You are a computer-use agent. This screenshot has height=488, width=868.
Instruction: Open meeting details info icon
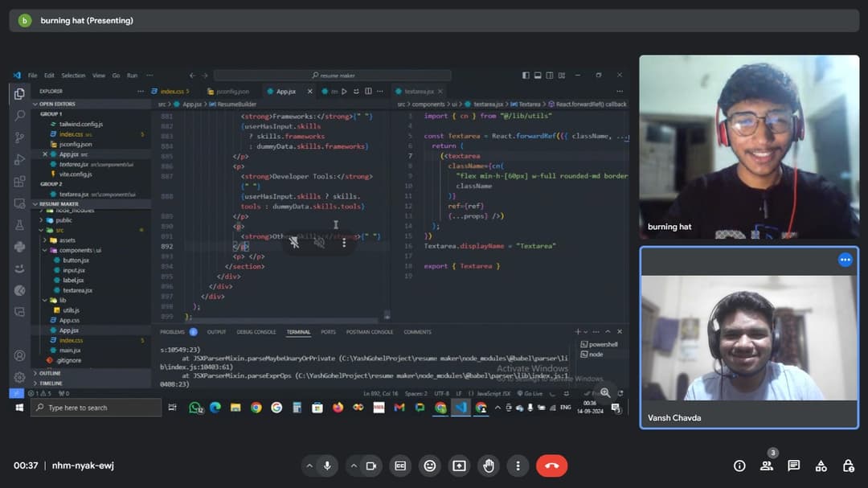coord(739,465)
